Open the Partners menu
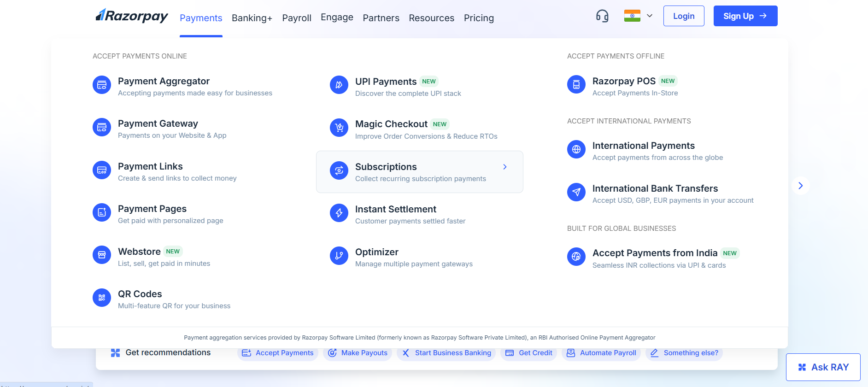The height and width of the screenshot is (387, 868). [381, 18]
